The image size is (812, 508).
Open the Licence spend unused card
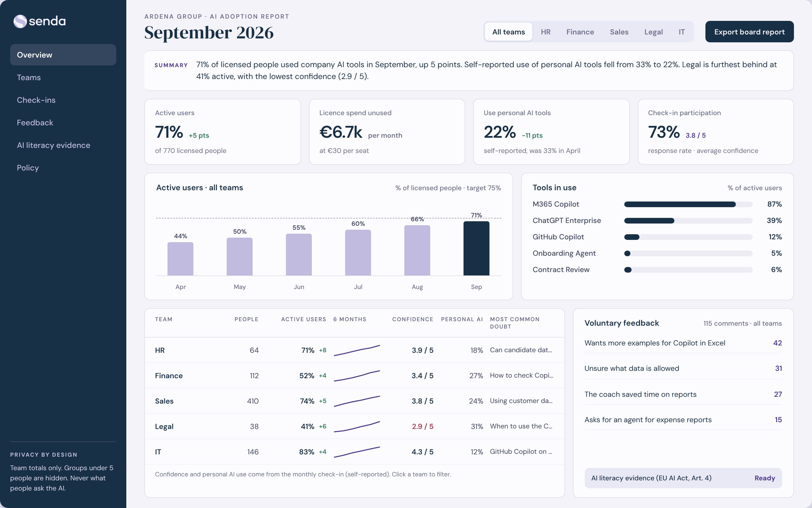[387, 132]
